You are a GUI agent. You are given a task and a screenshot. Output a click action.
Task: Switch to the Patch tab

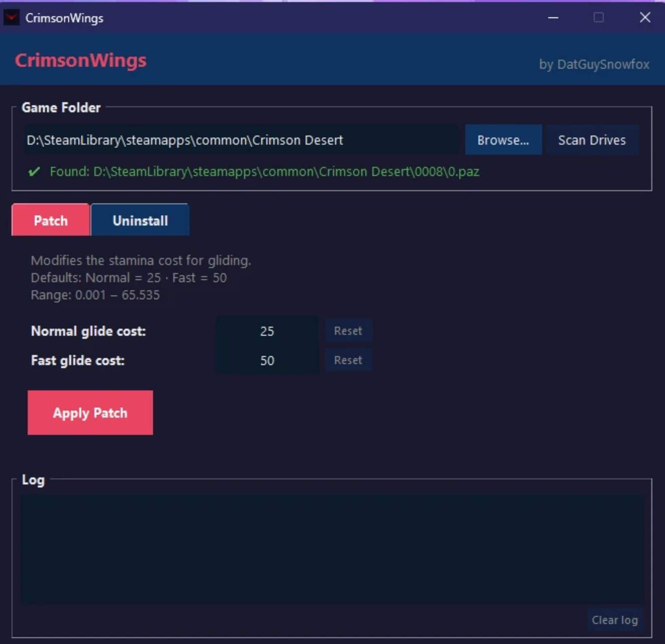point(51,220)
